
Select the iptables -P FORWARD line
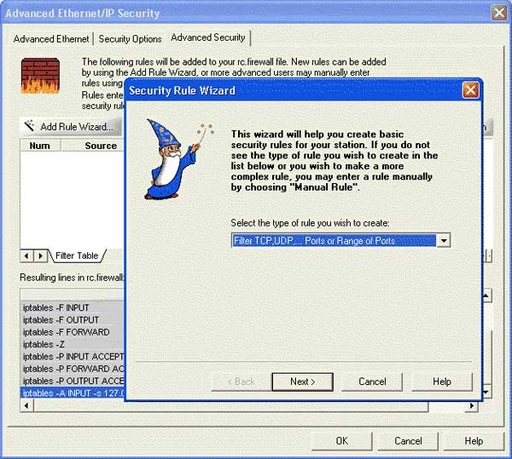(72, 369)
